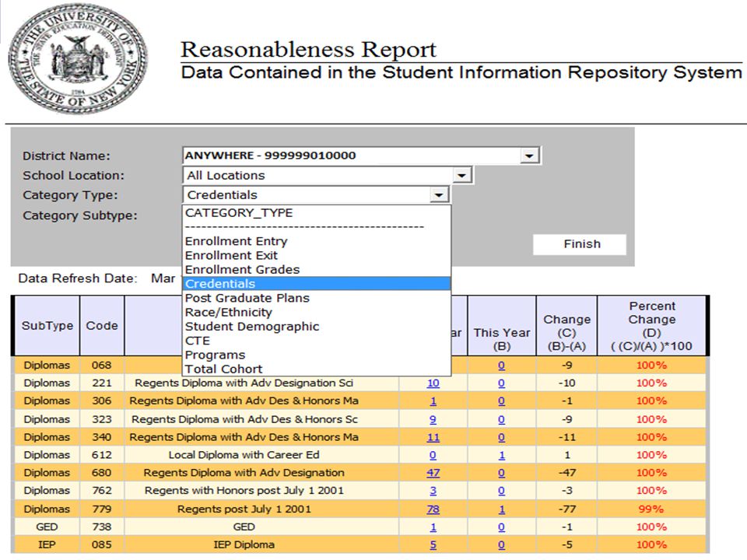747x560 pixels.
Task: Click the This Year (B) column header
Action: click(502, 326)
